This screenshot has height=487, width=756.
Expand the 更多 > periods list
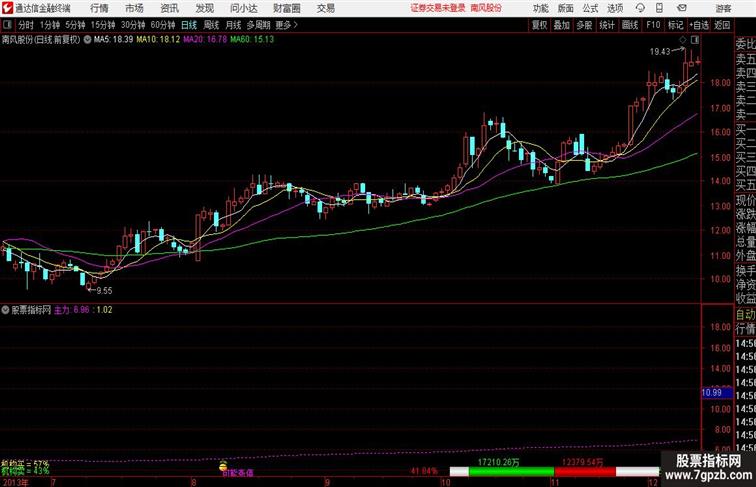286,25
